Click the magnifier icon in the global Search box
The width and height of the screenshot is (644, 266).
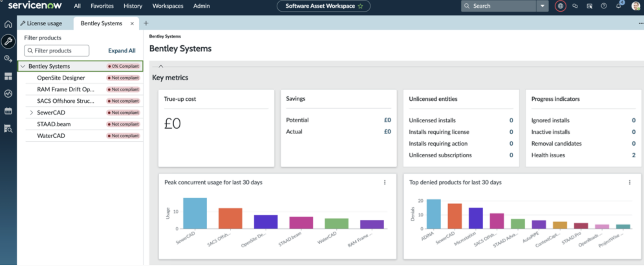pos(467,6)
